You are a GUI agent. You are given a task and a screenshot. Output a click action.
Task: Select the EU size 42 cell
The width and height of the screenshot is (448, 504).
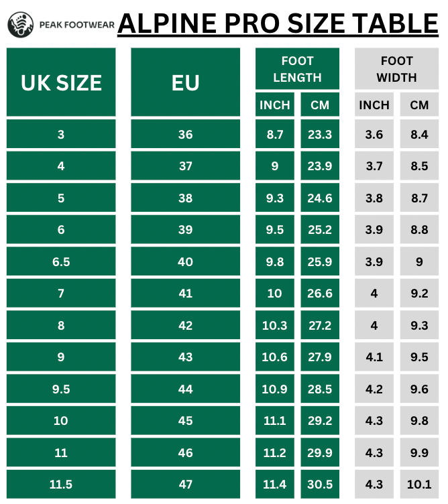pos(186,325)
